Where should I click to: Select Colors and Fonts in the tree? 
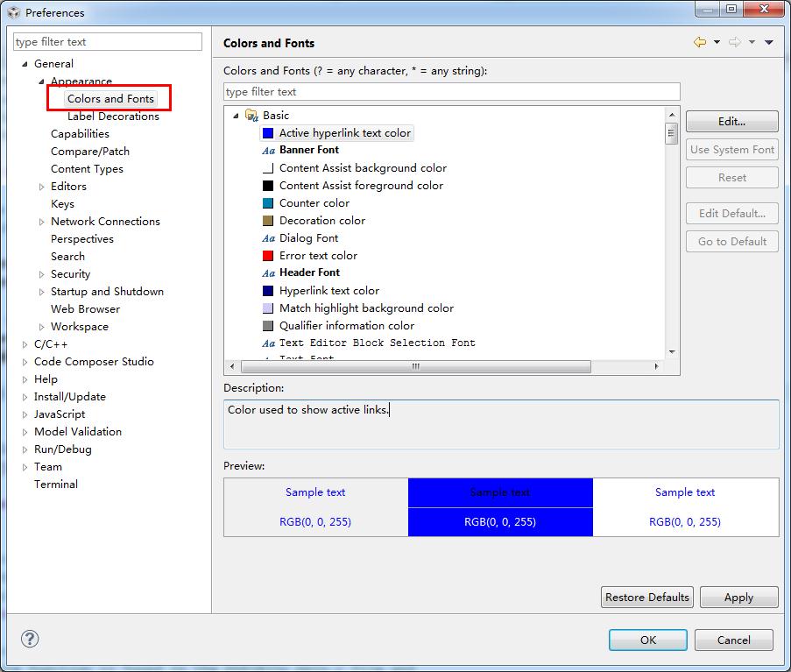click(110, 98)
